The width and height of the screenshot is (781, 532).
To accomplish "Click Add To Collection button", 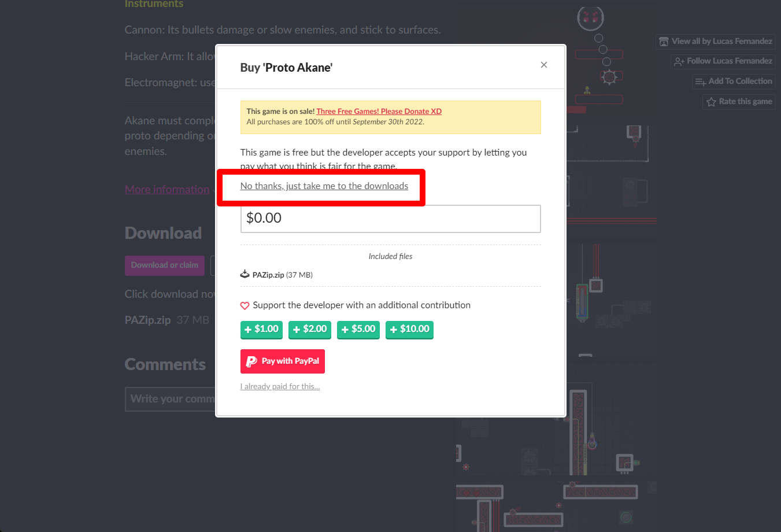I will tap(734, 82).
